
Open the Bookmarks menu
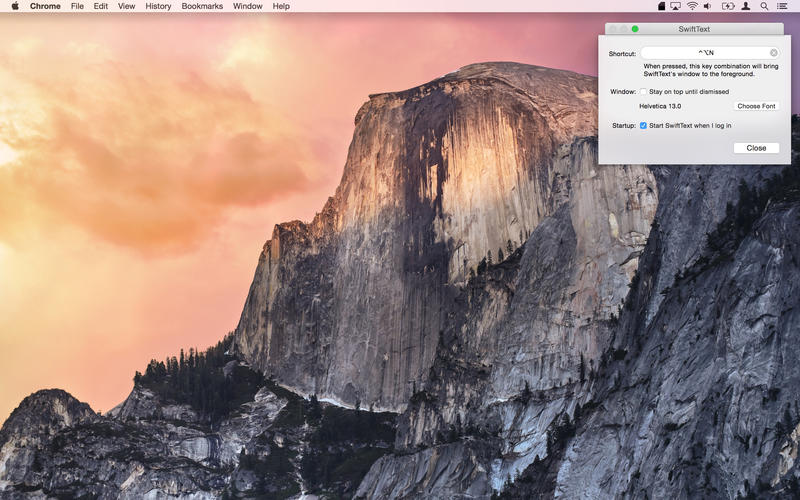202,6
